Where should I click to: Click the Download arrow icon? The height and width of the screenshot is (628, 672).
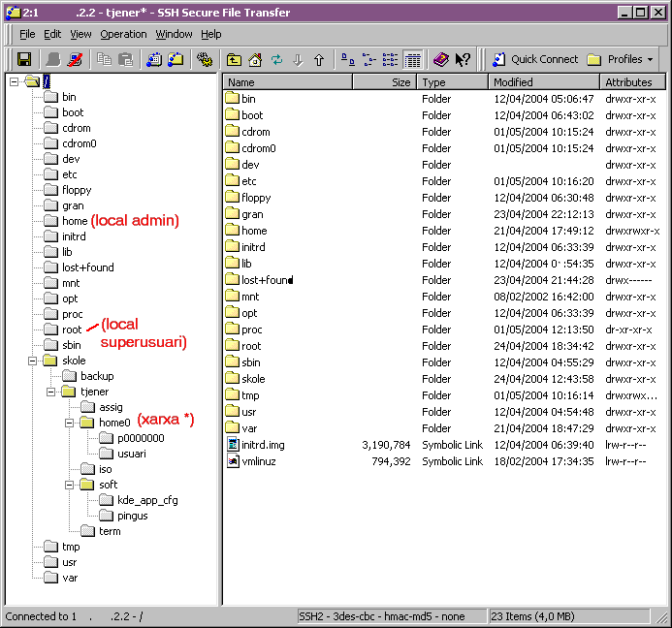coord(299,59)
